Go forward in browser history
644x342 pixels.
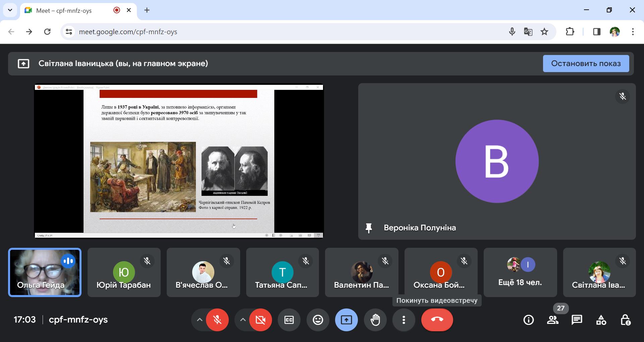click(29, 32)
